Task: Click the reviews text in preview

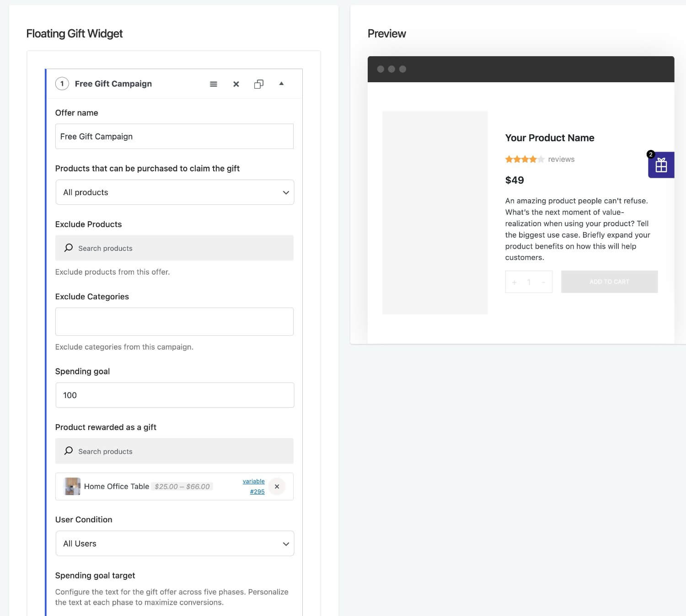Action: pos(561,159)
